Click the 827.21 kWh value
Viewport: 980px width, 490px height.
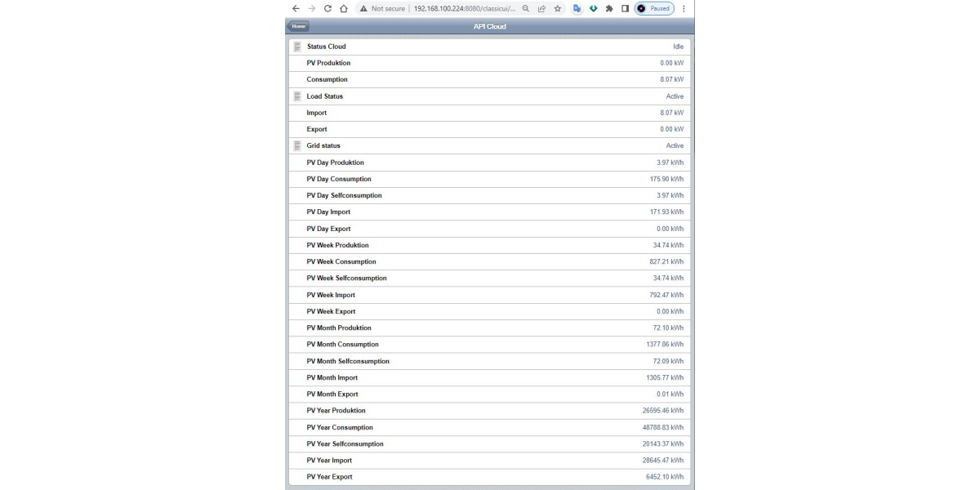(x=667, y=261)
